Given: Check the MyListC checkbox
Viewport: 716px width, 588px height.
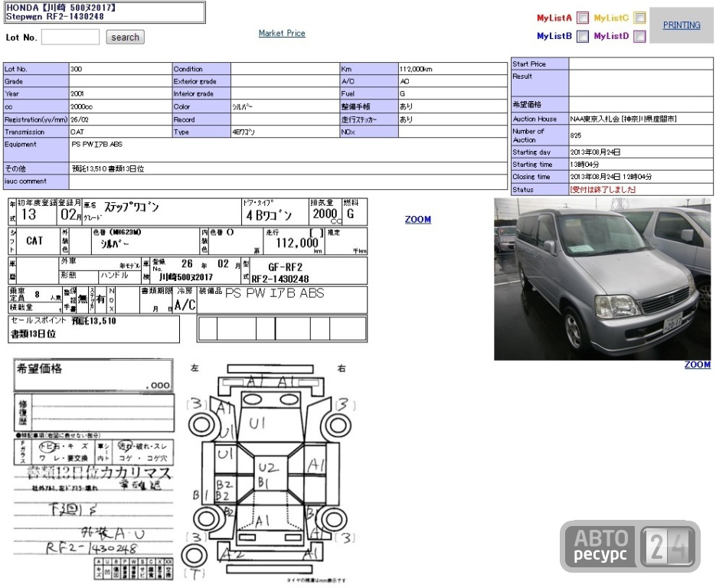Looking at the screenshot, I should 639,18.
